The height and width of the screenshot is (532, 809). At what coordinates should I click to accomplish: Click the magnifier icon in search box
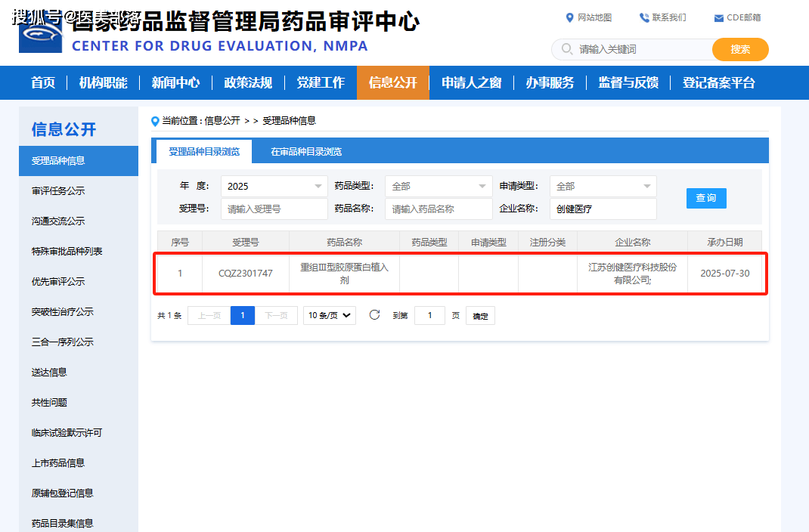567,49
